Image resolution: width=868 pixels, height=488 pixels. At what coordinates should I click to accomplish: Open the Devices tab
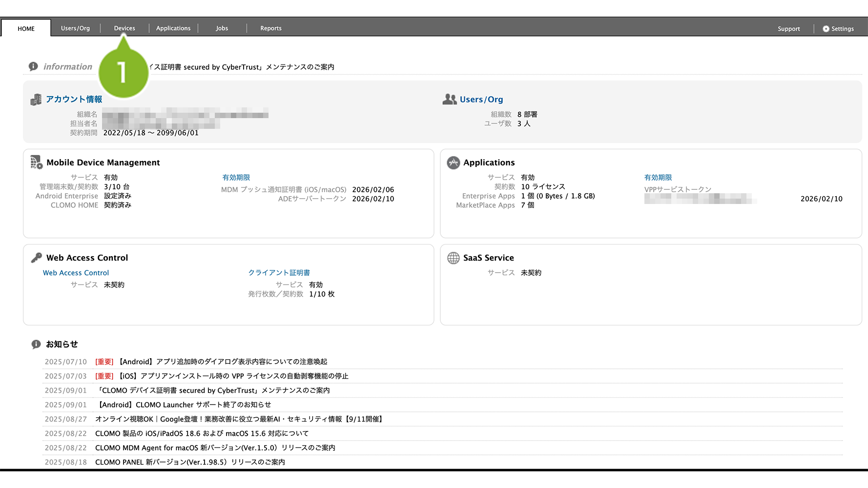click(x=124, y=28)
